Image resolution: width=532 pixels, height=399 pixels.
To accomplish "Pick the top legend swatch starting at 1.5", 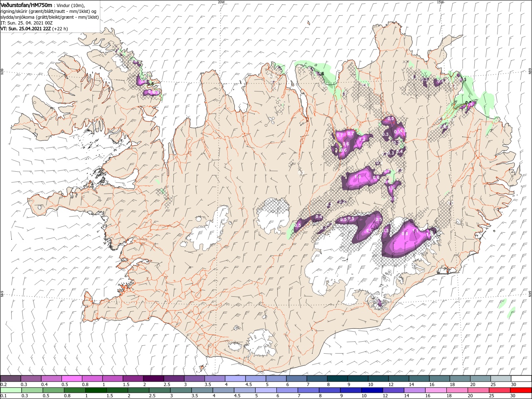I will click(133, 378).
